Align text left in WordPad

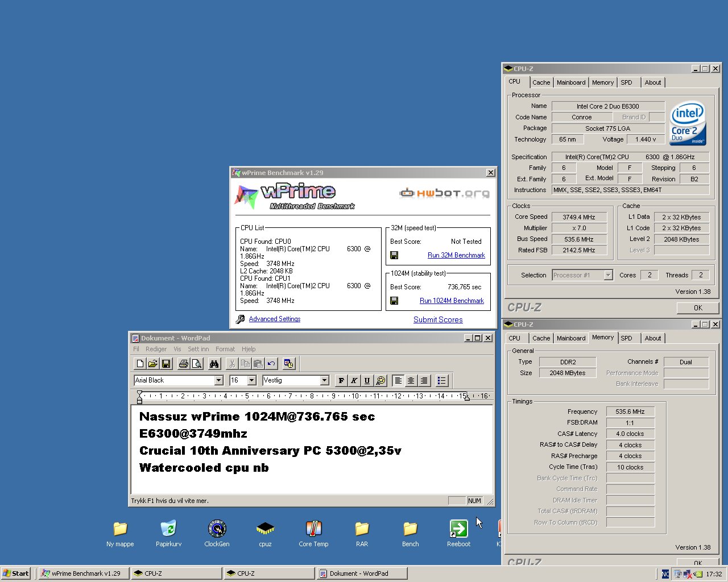click(x=398, y=380)
